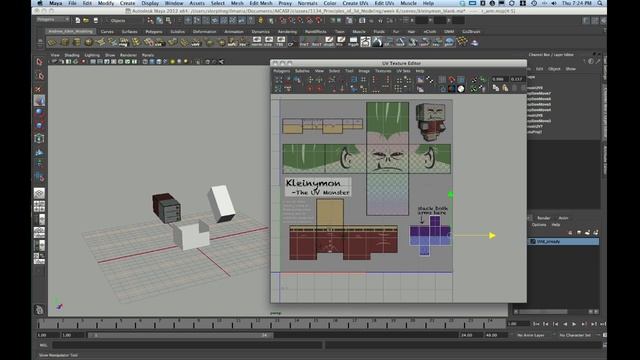Open the Image menu in UV Texture Editor
This screenshot has height=360, width=640.
(364, 71)
